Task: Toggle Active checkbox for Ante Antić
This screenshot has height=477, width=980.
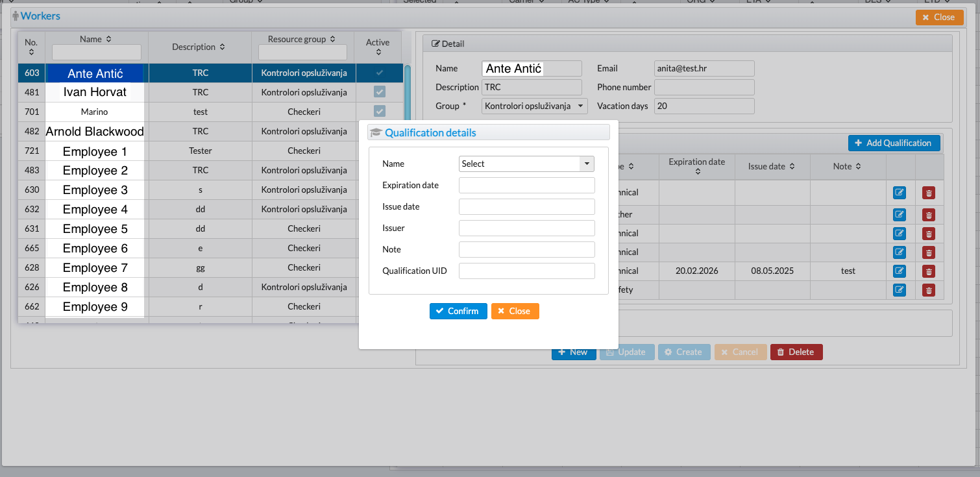Action: tap(380, 73)
